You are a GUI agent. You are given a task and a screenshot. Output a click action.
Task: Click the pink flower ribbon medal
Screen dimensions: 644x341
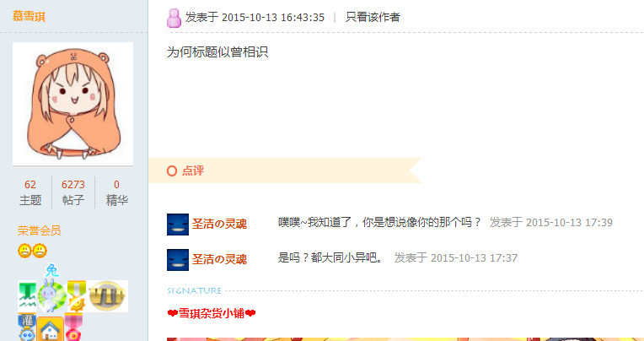(x=73, y=327)
